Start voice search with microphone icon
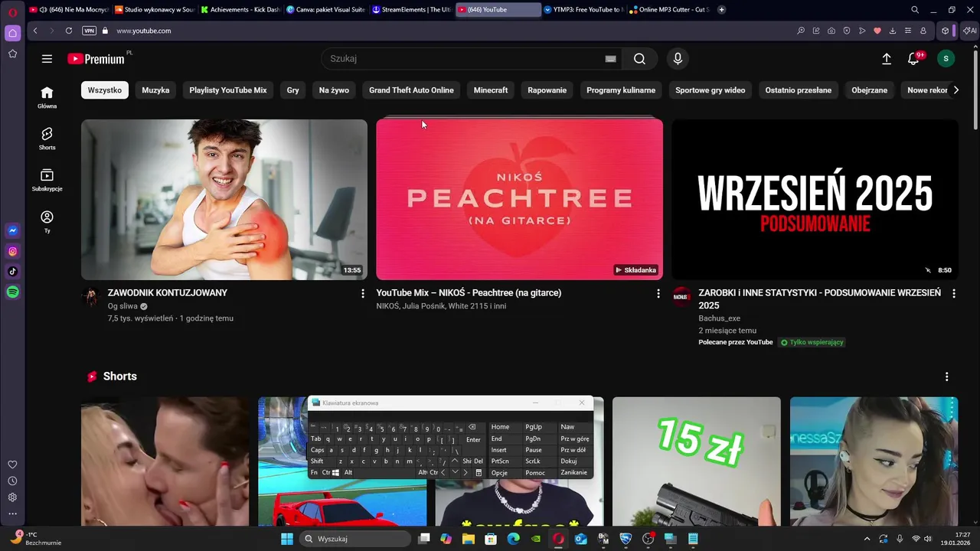Image resolution: width=980 pixels, height=551 pixels. tap(677, 59)
